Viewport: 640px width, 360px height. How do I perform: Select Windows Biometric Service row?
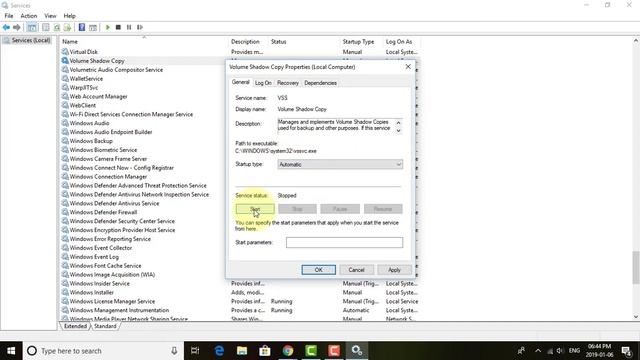click(103, 150)
